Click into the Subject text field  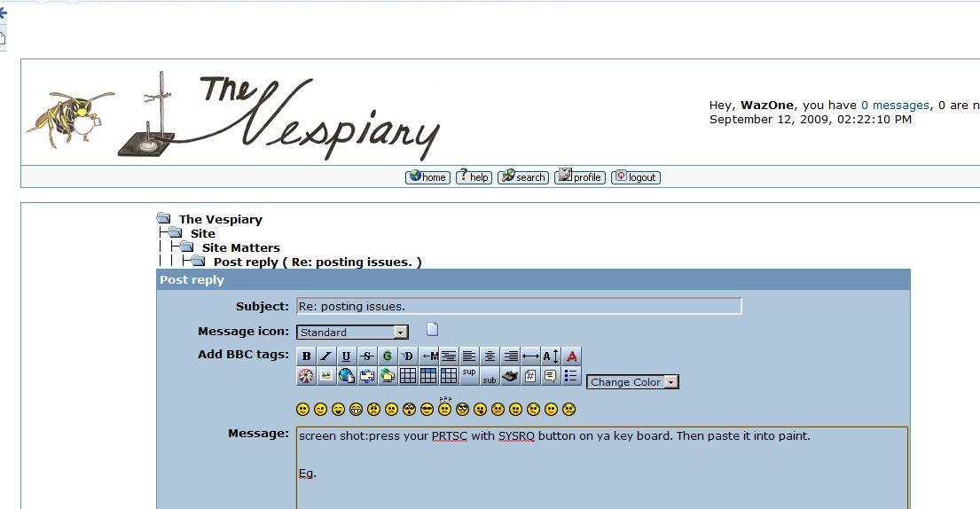[x=519, y=307]
